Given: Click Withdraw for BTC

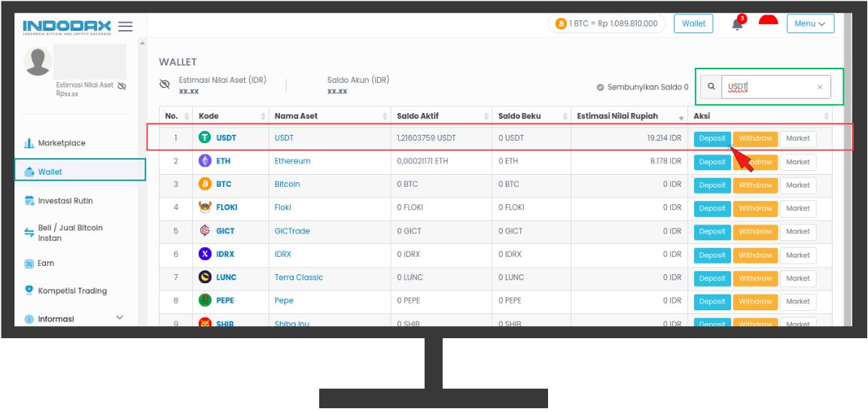Looking at the screenshot, I should click(756, 185).
